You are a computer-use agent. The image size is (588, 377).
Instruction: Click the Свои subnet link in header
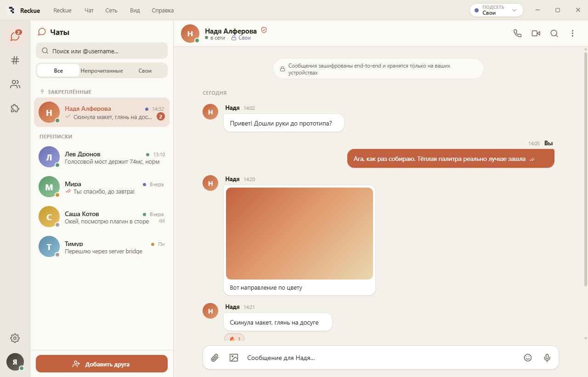(241, 38)
